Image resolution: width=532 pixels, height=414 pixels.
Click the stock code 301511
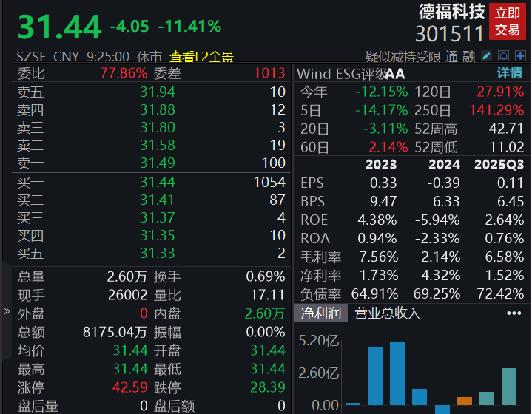coord(449,34)
